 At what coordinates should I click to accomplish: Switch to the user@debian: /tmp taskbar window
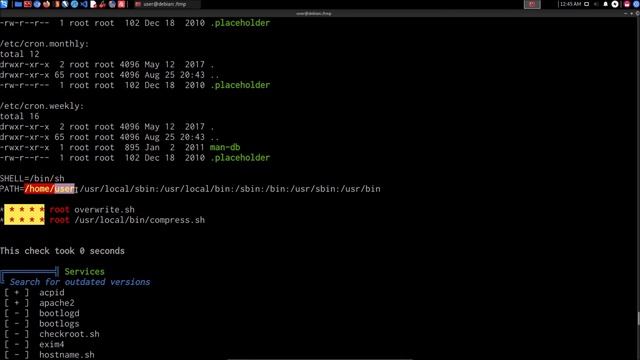[x=167, y=4]
